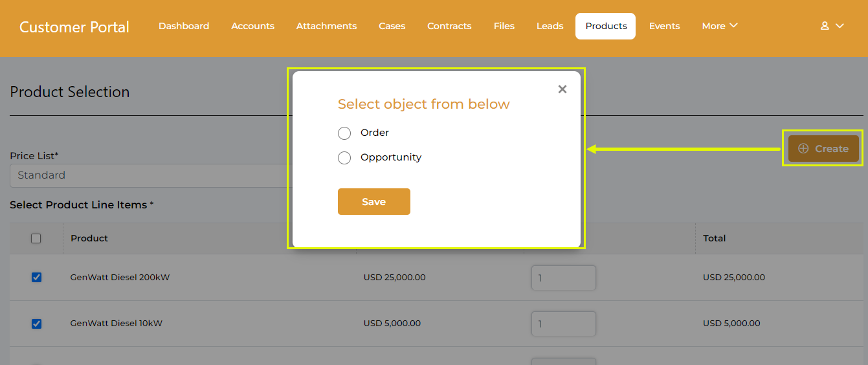868x365 pixels.
Task: Select the Opportunity radio button
Action: coord(344,158)
